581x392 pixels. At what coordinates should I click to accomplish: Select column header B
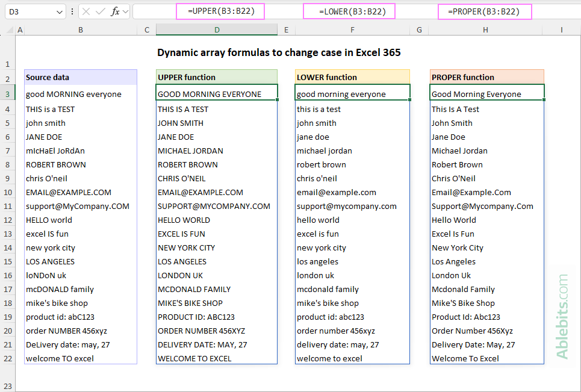[x=80, y=29]
